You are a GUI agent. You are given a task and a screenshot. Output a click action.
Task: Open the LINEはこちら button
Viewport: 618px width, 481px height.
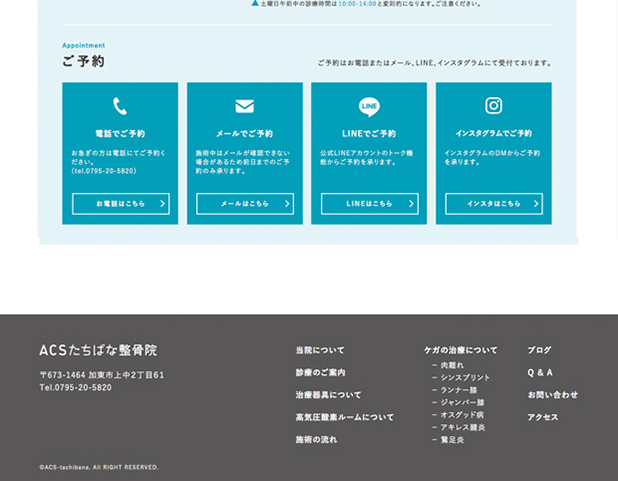tap(369, 204)
